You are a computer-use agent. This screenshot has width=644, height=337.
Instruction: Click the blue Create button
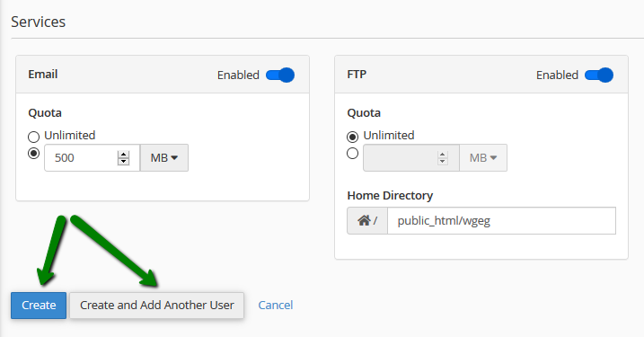tap(39, 306)
